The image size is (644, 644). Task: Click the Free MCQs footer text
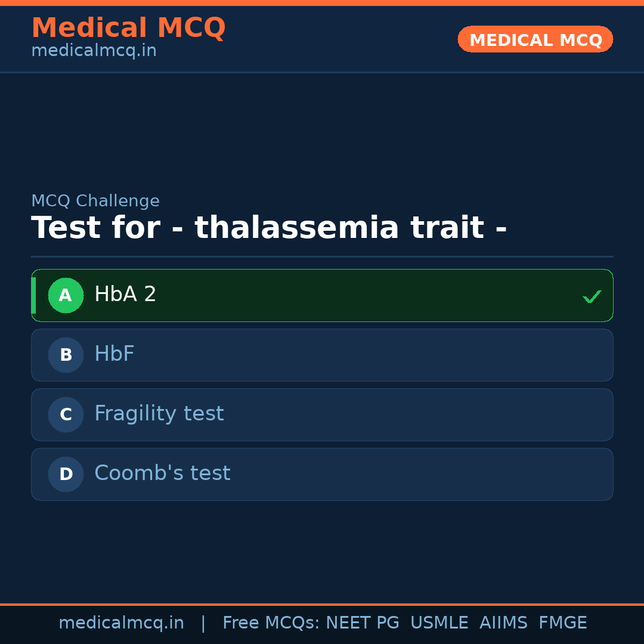(271, 623)
